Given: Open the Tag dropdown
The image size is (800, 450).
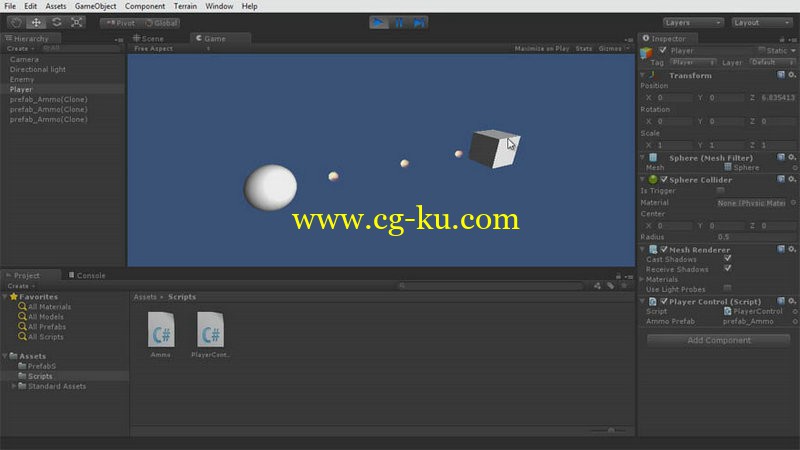Looking at the screenshot, I should pyautogui.click(x=693, y=62).
